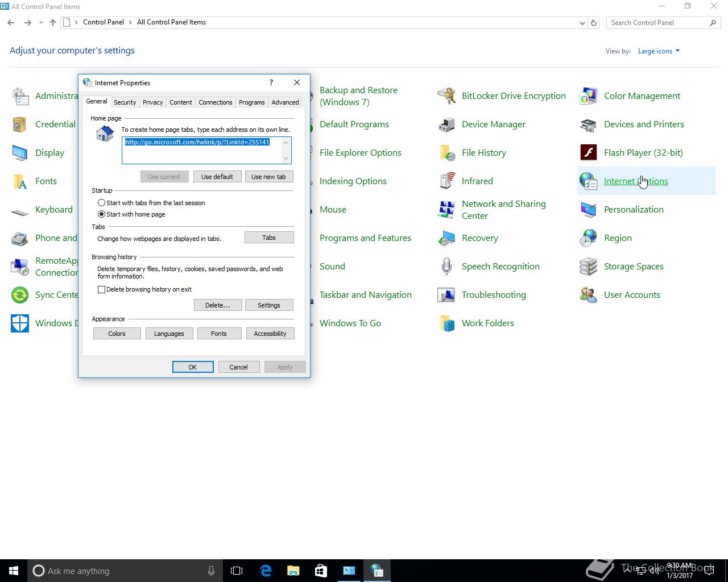Screen dimensions: 728x582
Task: Open the Personalization icon
Action: pos(589,210)
